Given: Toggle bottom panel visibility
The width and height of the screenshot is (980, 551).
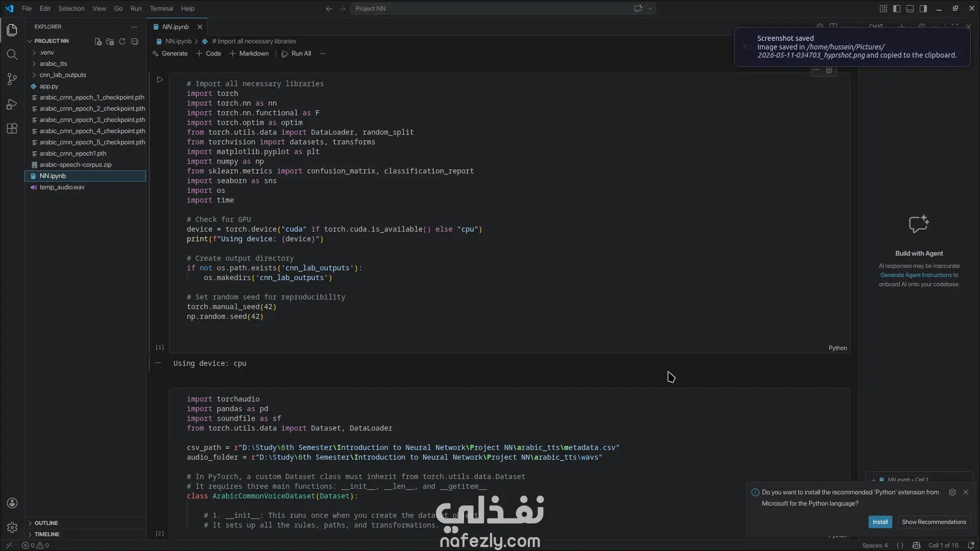Looking at the screenshot, I should [910, 9].
